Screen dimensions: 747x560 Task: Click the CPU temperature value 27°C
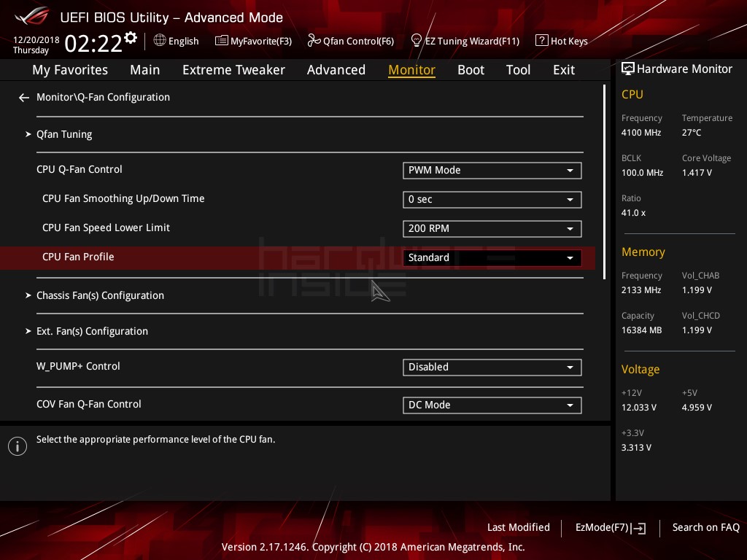692,133
